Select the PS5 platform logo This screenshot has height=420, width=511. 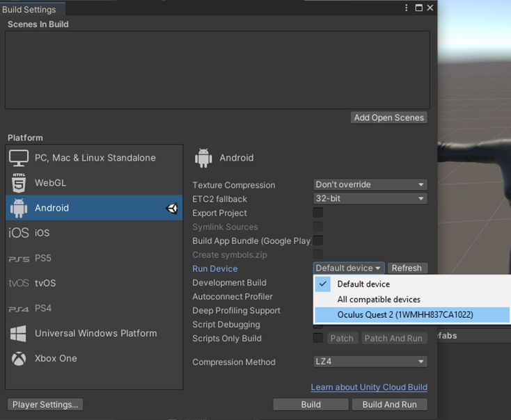[19, 259]
